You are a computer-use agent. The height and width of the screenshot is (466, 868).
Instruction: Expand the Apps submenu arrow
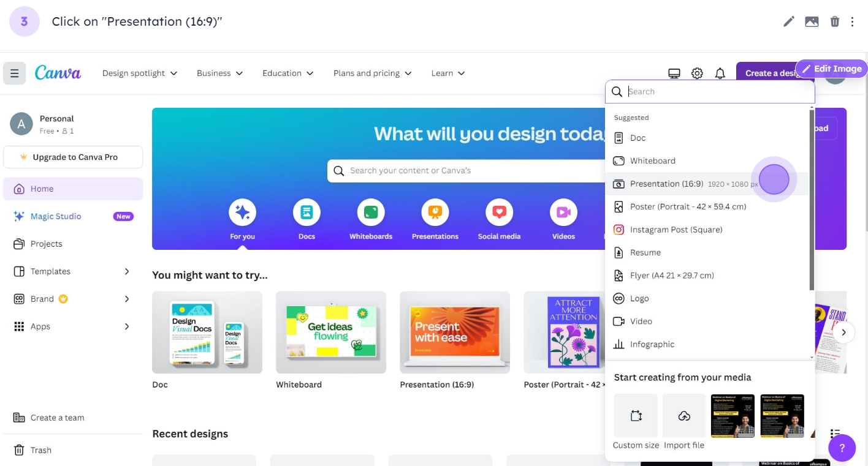point(127,326)
